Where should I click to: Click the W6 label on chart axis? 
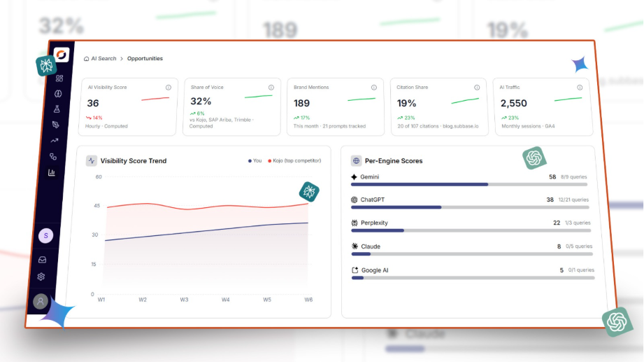click(x=308, y=300)
